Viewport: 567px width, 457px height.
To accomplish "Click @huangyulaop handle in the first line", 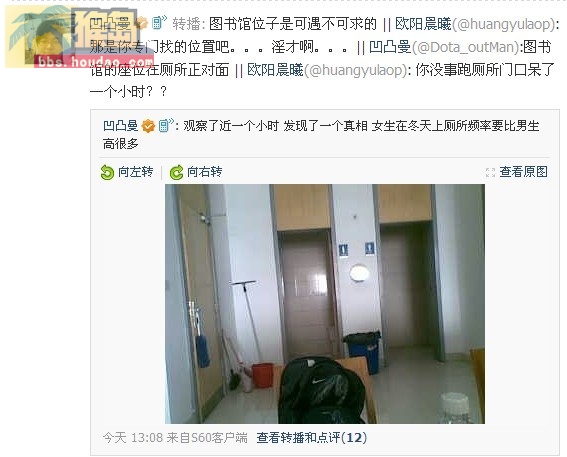I will [x=503, y=24].
